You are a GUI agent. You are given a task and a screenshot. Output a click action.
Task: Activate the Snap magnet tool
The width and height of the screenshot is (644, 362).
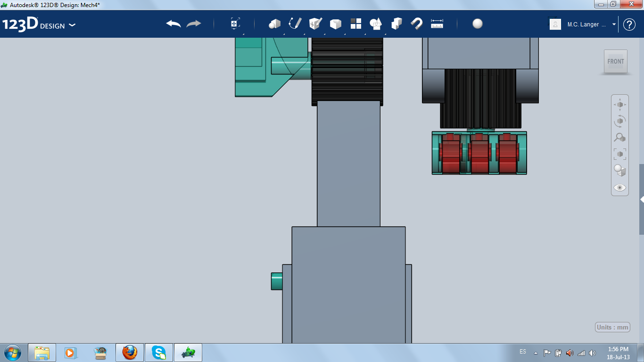pos(416,24)
